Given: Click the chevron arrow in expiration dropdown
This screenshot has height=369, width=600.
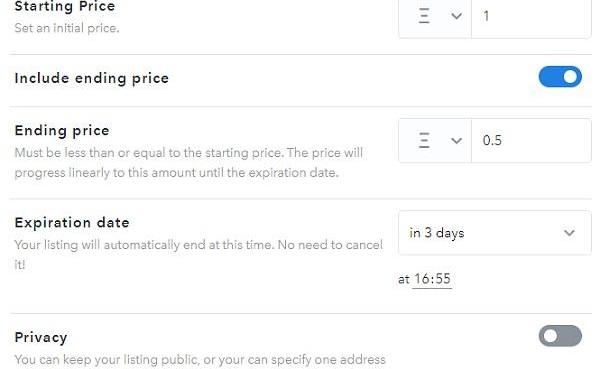Looking at the screenshot, I should [x=569, y=233].
